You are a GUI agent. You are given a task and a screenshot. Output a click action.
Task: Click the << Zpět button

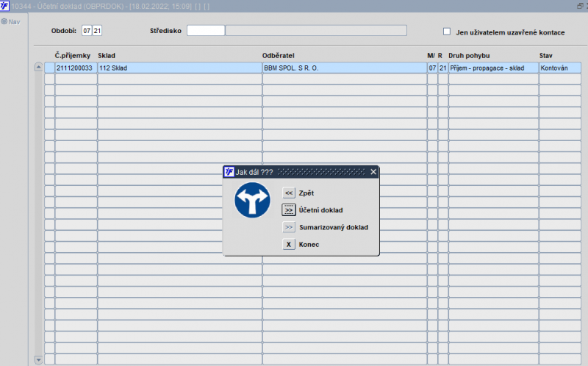(289, 193)
